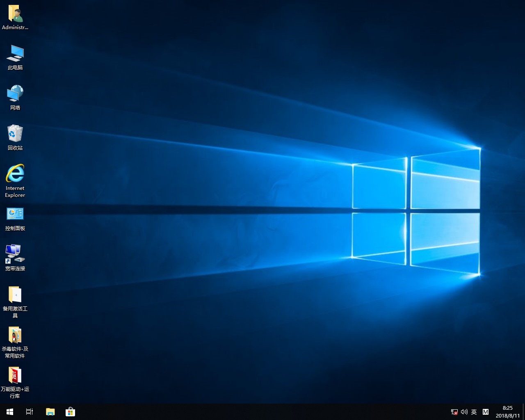Screen dimensions: 525x420
Task: Select the 控制面板 Control Panel icon
Action: (x=15, y=219)
